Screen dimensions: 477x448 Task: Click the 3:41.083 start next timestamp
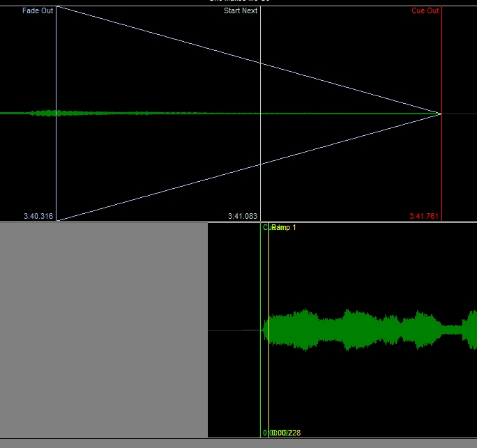click(x=243, y=216)
